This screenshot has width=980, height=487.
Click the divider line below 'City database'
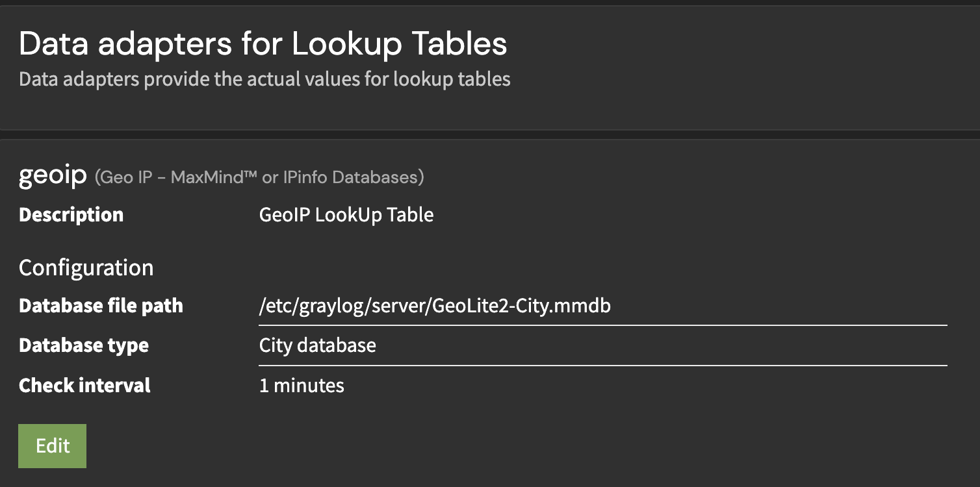click(x=602, y=366)
